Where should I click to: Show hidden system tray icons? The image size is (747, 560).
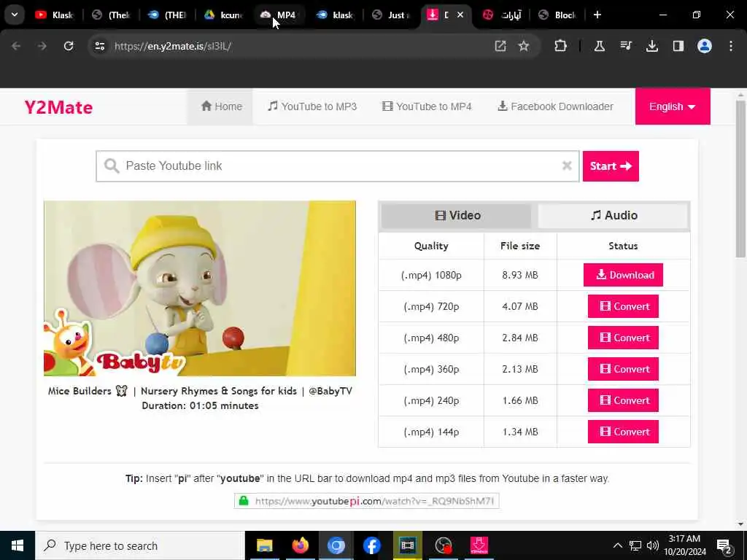click(x=617, y=545)
